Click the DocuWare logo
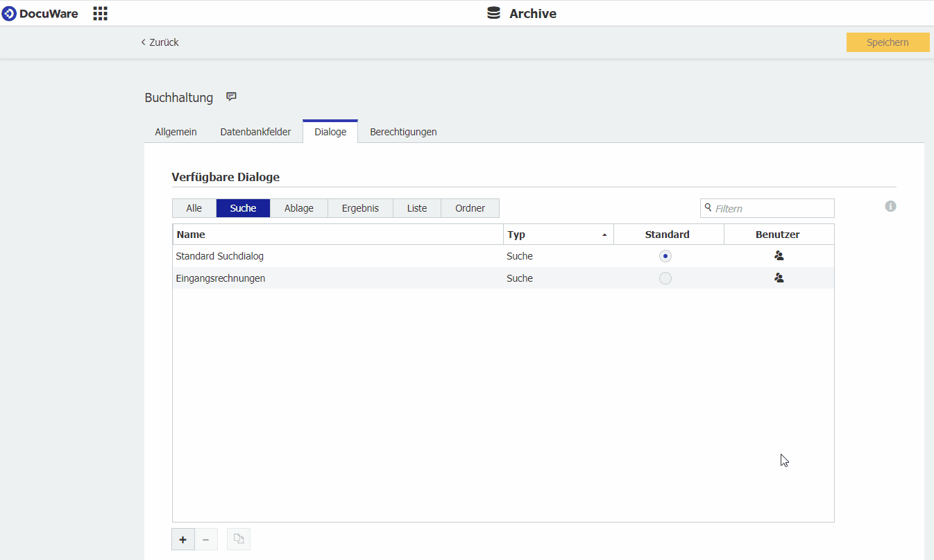Image resolution: width=934 pixels, height=560 pixels. pos(40,13)
